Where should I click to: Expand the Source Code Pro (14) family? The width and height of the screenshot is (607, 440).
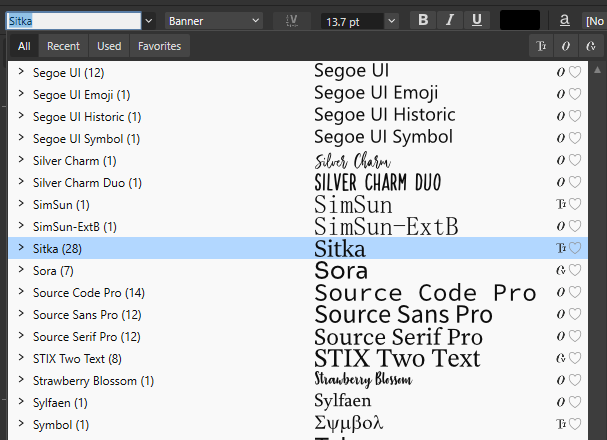[21, 292]
